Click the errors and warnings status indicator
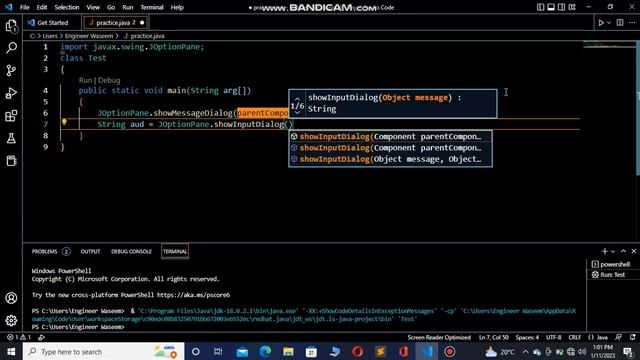This screenshot has height=360, width=640. [19, 338]
